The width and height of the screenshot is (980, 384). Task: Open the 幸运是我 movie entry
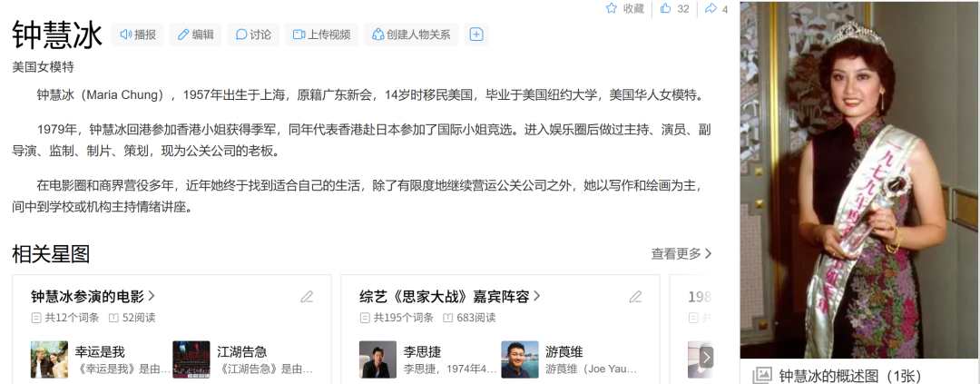click(100, 351)
